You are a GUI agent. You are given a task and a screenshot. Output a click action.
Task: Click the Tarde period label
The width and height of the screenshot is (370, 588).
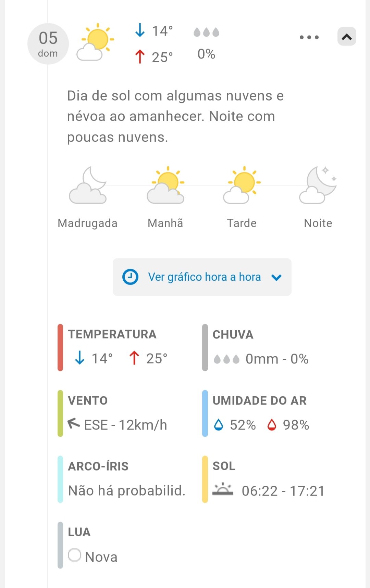[242, 223]
